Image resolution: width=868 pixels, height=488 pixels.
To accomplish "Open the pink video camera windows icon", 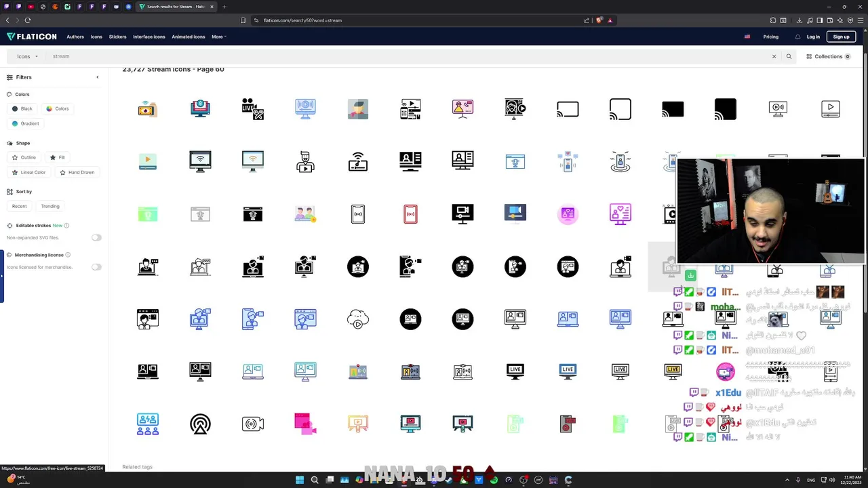I will coord(305,424).
